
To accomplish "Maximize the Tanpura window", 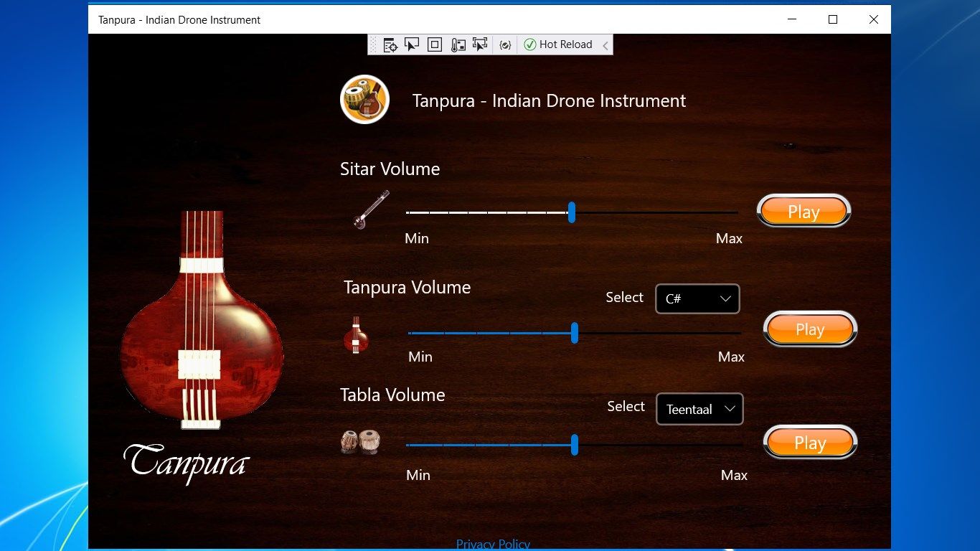I will (833, 19).
